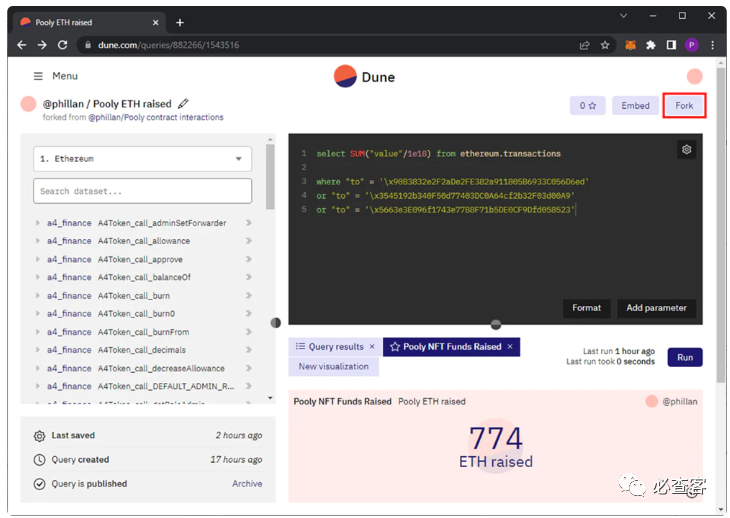Close the Query results tab
The height and width of the screenshot is (518, 730).
pos(372,347)
